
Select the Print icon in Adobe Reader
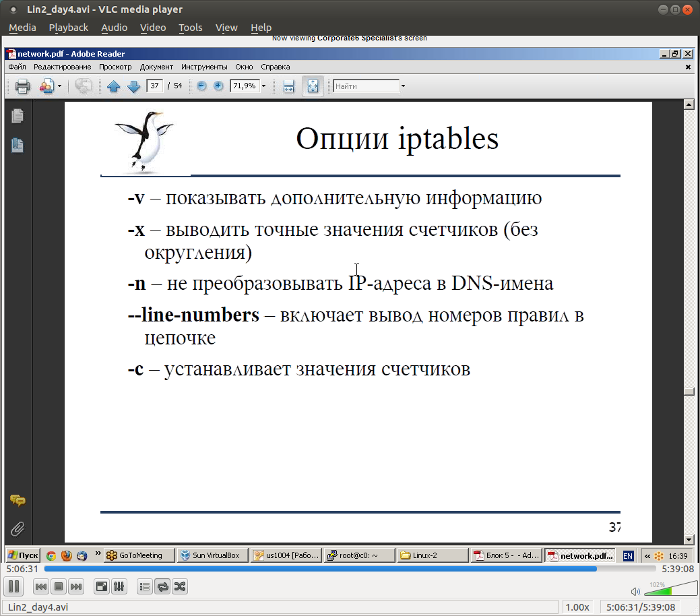pyautogui.click(x=22, y=86)
